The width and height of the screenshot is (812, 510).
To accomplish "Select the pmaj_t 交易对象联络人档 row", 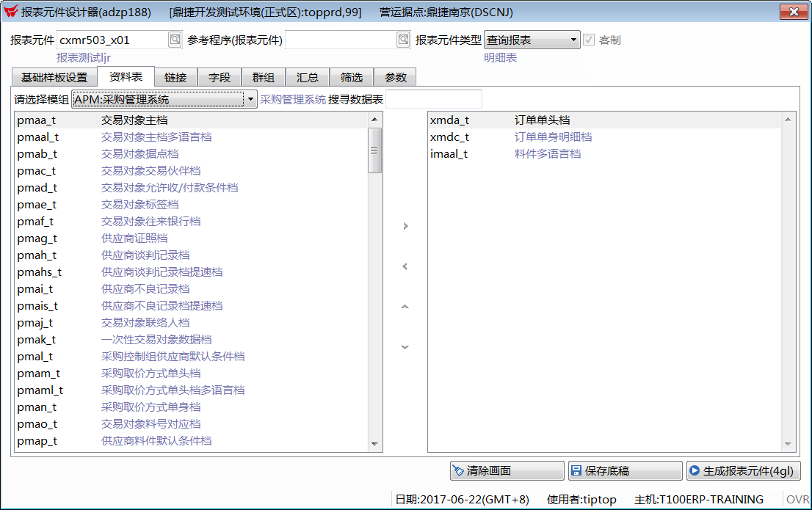I will [x=192, y=323].
